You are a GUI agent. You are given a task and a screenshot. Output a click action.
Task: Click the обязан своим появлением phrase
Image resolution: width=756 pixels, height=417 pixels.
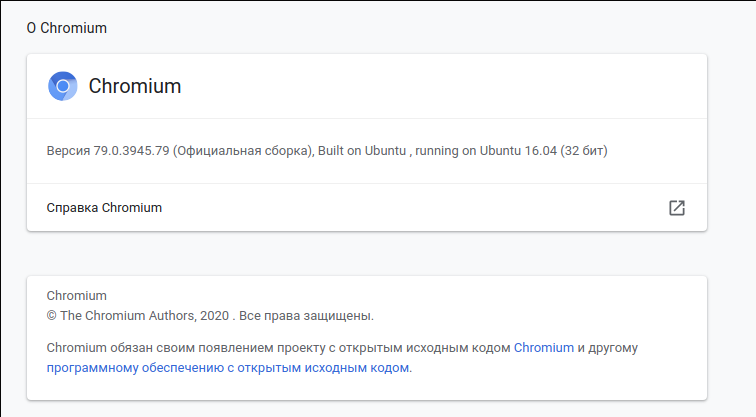point(182,348)
